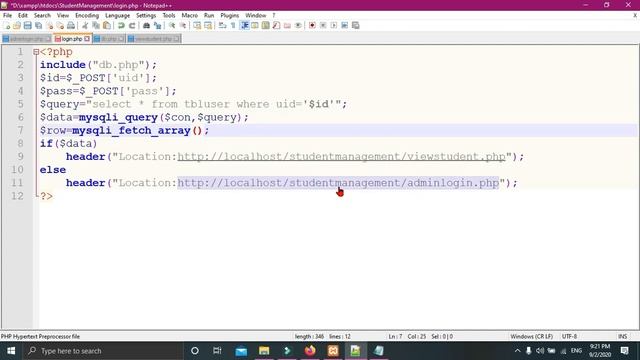Screen dimensions: 640x360
Task: Open the Settings menu
Action: tap(146, 16)
